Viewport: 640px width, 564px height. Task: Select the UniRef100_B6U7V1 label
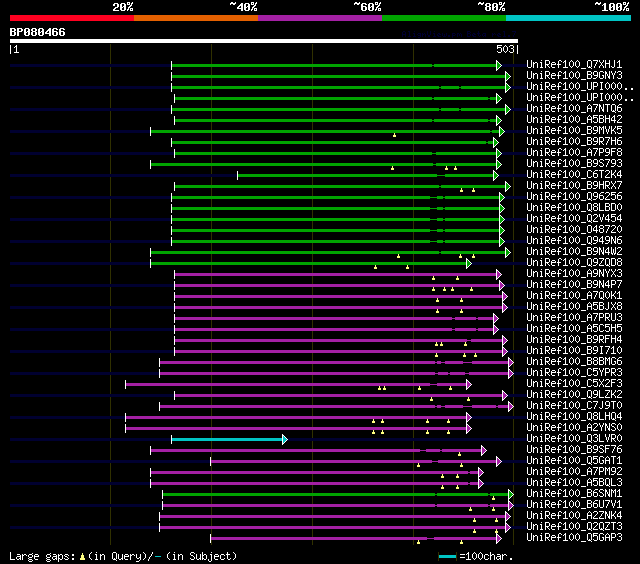tap(574, 505)
